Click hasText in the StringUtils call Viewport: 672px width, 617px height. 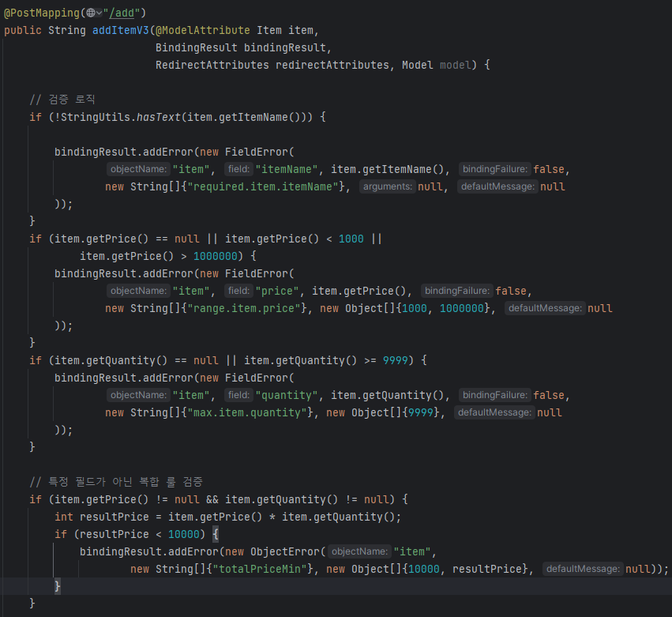pos(159,117)
